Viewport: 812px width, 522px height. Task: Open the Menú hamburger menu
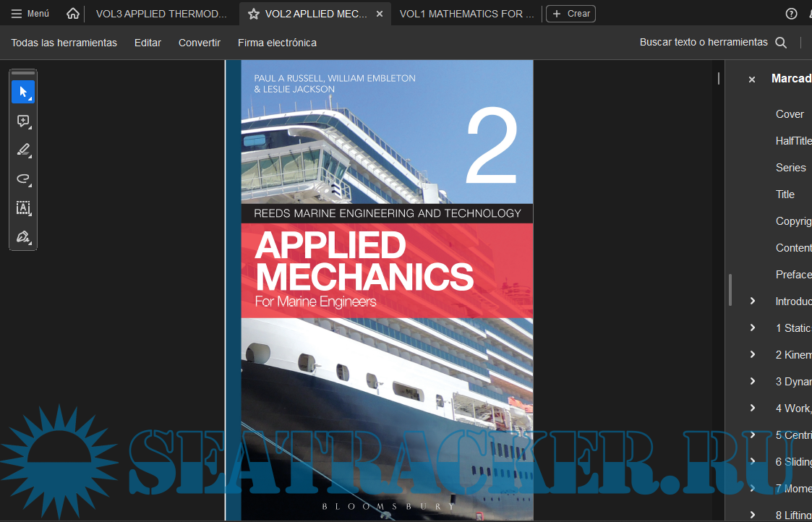pos(30,14)
